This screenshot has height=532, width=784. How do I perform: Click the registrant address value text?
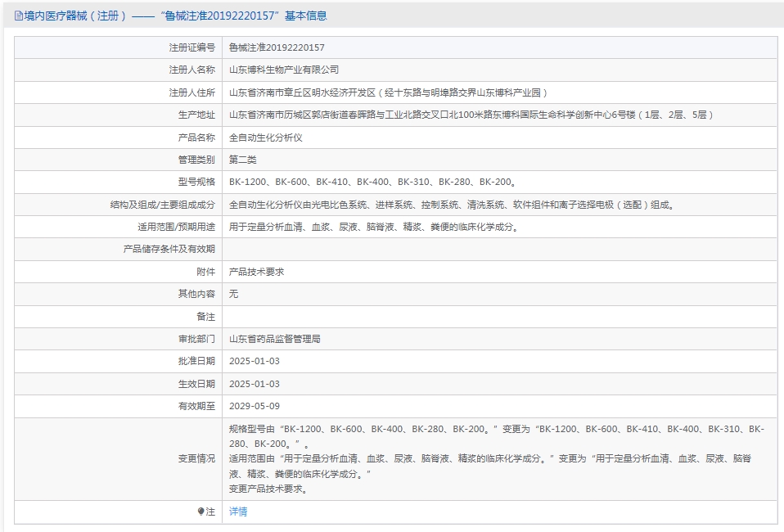388,93
